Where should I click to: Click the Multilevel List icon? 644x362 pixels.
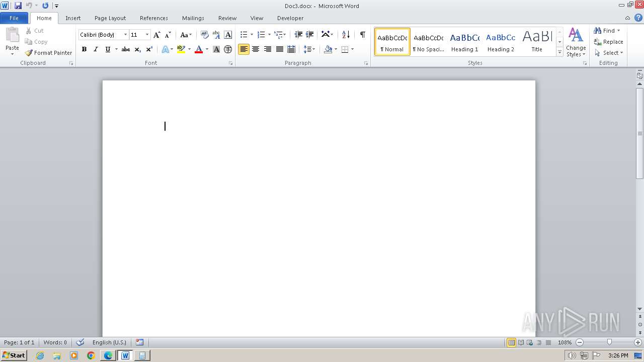[278, 35]
